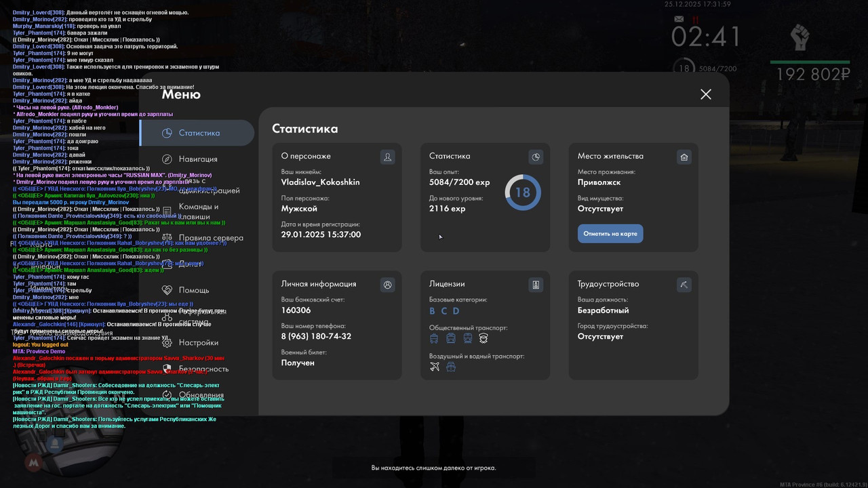Click the Статистика page heading
This screenshot has width=868, height=488.
(x=305, y=128)
